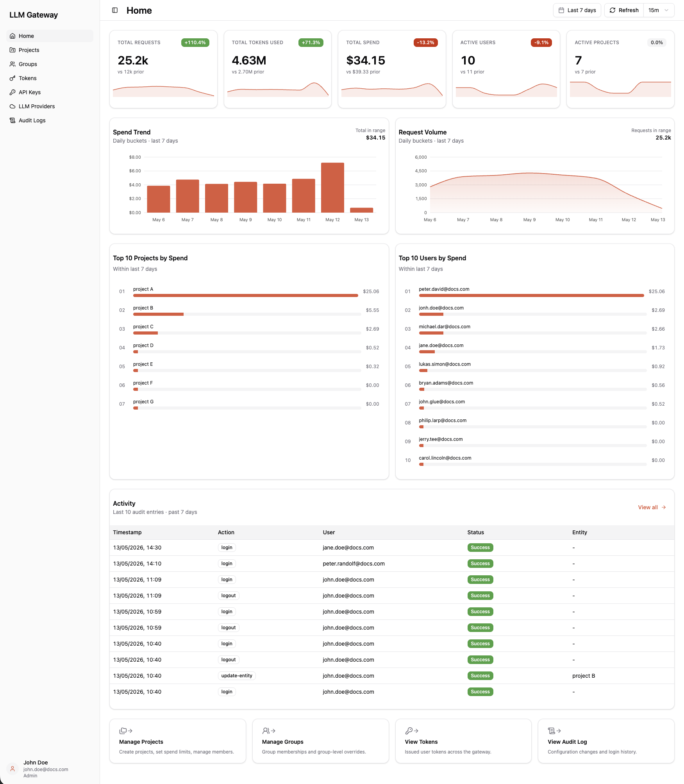
Task: Select LLM Providers in sidebar
Action: (50, 106)
